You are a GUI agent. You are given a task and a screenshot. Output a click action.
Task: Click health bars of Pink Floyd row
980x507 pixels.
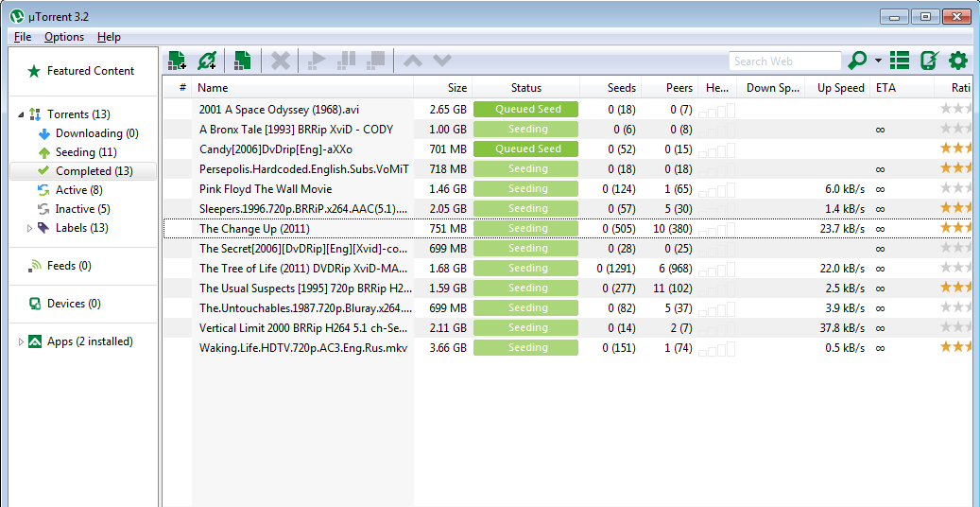[717, 188]
